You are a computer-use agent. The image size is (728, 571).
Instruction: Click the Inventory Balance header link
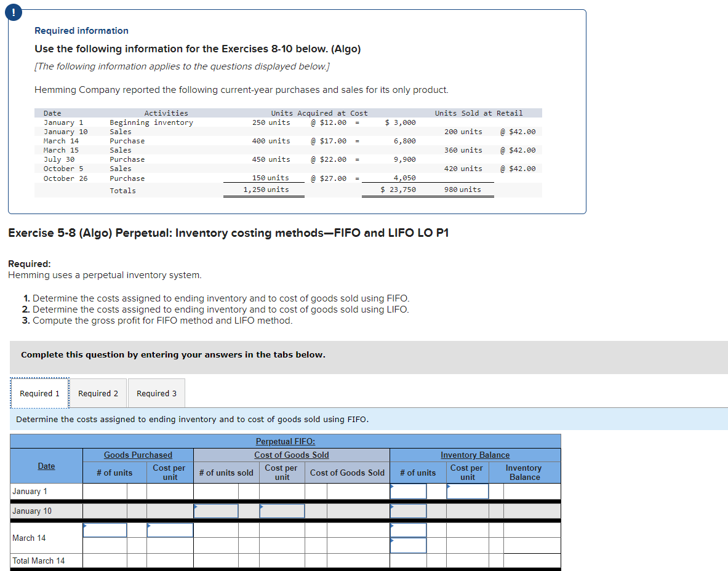tap(474, 455)
